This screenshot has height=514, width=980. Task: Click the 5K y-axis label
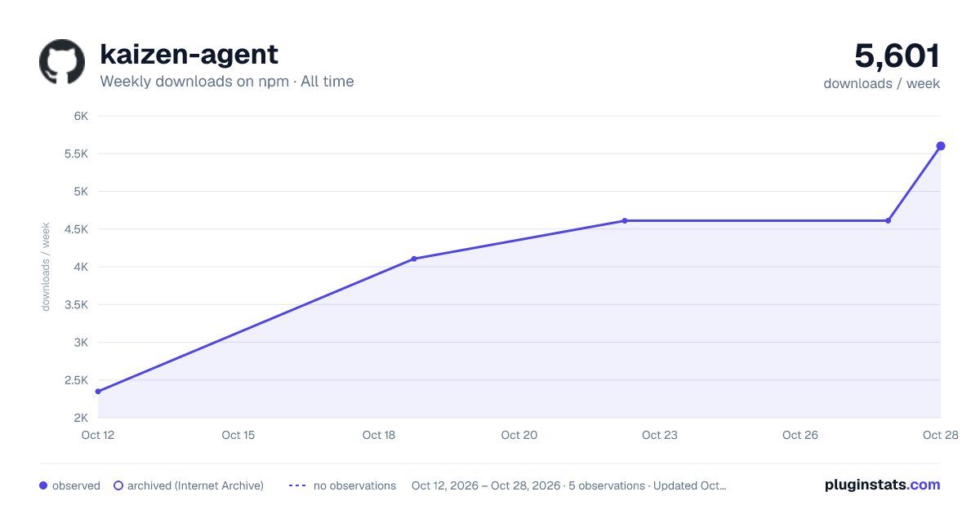[81, 192]
